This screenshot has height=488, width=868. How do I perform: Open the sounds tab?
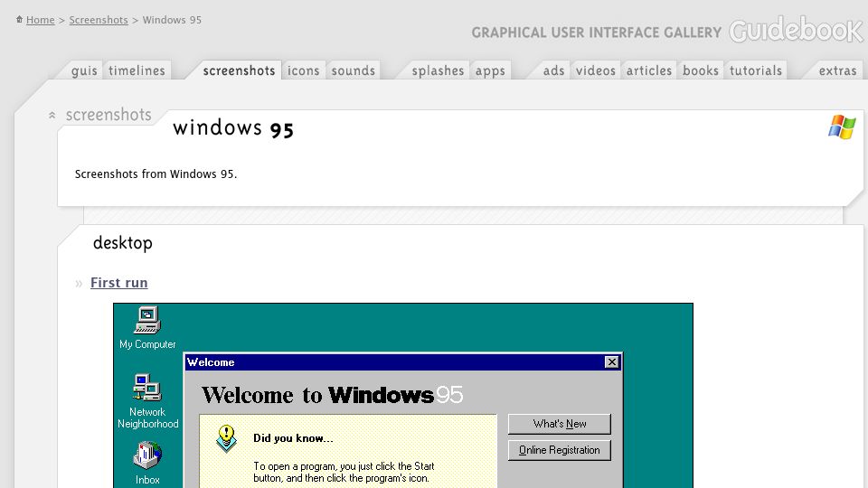tap(354, 70)
